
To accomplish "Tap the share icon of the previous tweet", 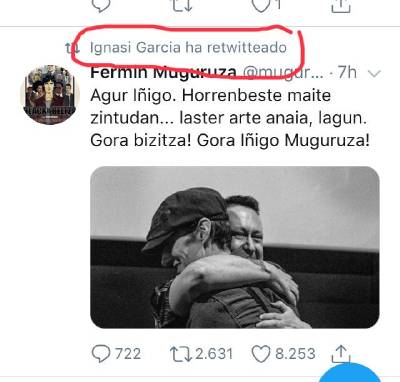I will (x=341, y=6).
